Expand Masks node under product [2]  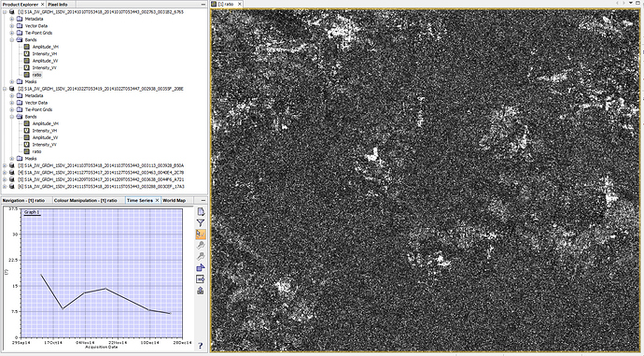pos(12,159)
